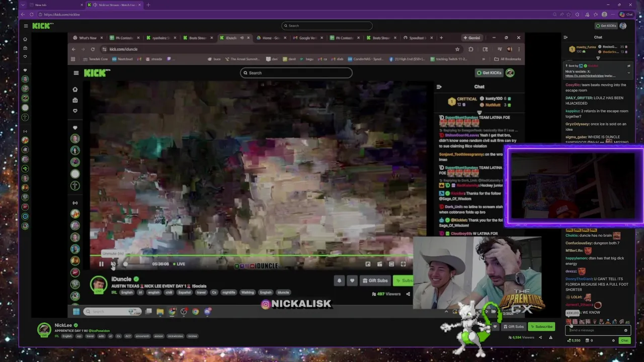
Task: Open the streamed Windows Start button
Action: click(76, 312)
